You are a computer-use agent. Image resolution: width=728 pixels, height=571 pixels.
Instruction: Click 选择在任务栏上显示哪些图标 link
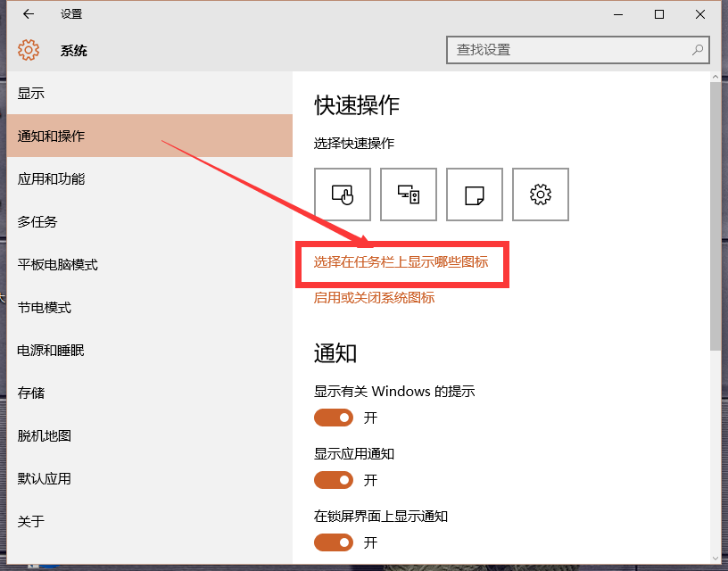coord(401,262)
